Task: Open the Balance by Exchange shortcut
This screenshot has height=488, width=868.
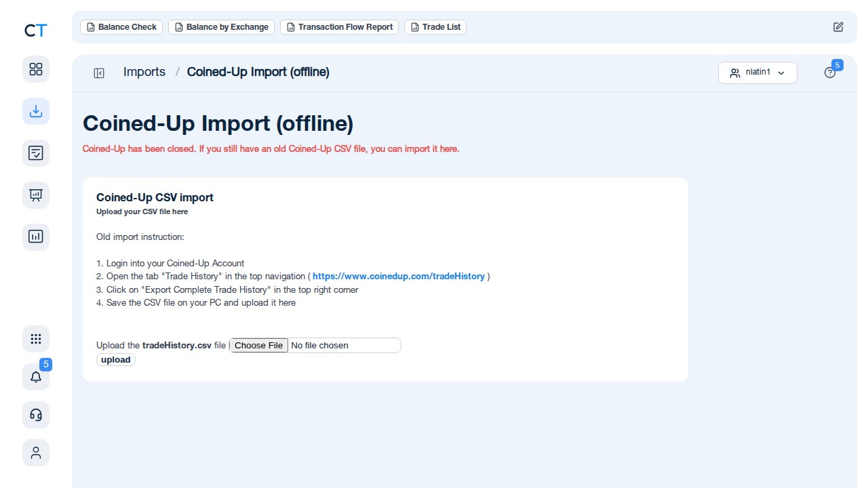Action: click(x=221, y=27)
